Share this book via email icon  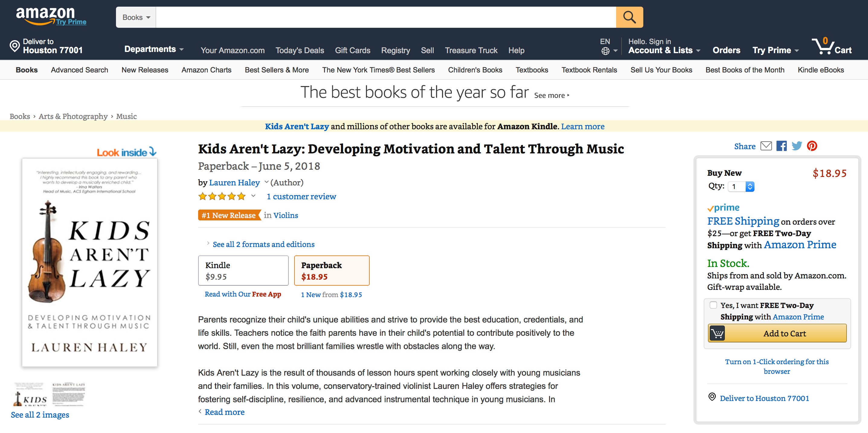click(766, 146)
